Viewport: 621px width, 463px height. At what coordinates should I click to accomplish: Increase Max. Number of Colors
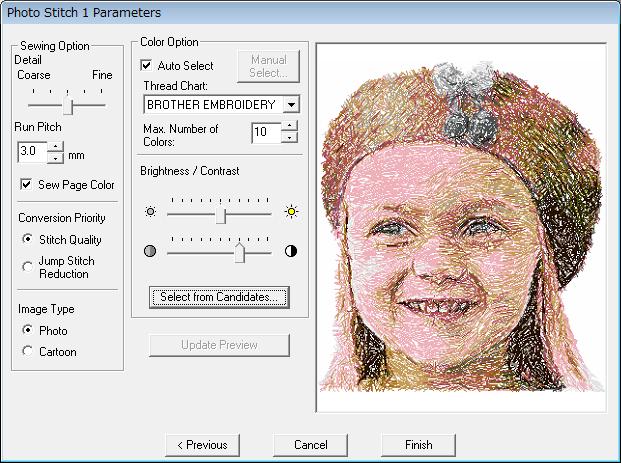point(290,126)
